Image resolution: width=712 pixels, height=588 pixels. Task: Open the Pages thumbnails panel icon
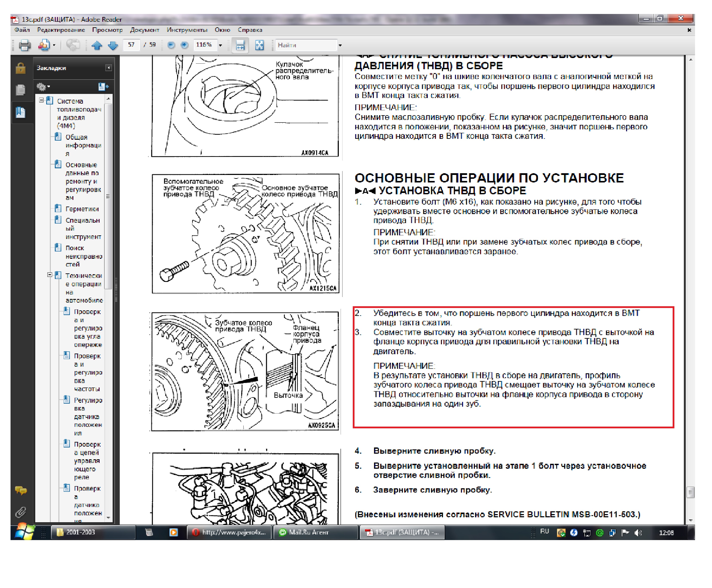click(21, 90)
